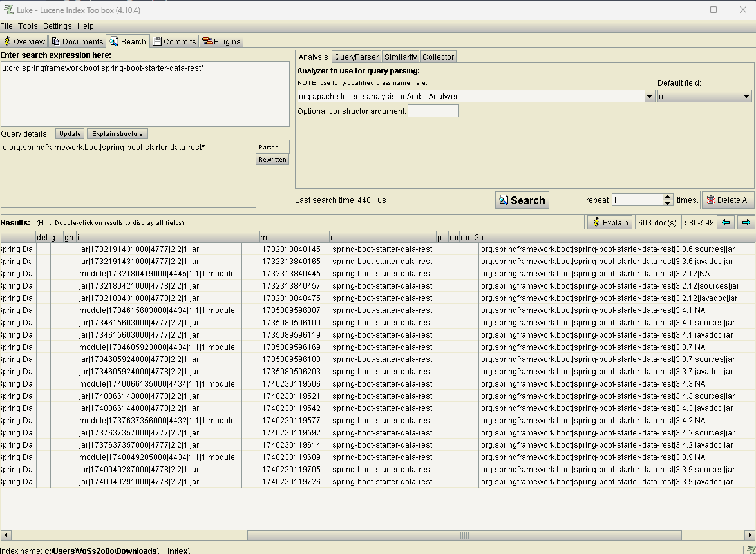Expand the analyzer class dropdown arrow
756x554 pixels.
tap(650, 97)
